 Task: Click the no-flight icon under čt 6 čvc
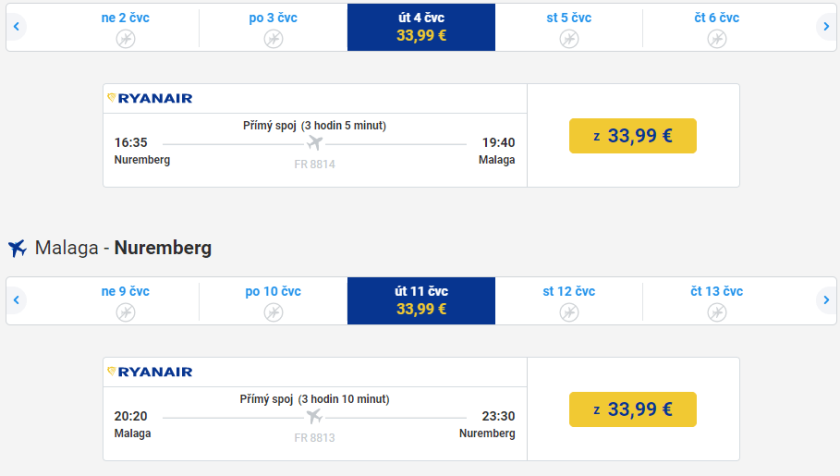(x=716, y=39)
